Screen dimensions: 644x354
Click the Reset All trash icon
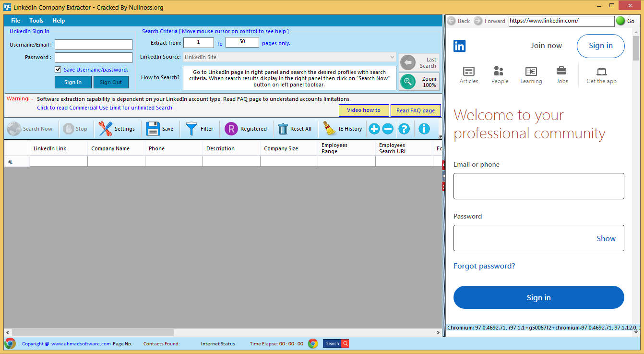click(283, 129)
